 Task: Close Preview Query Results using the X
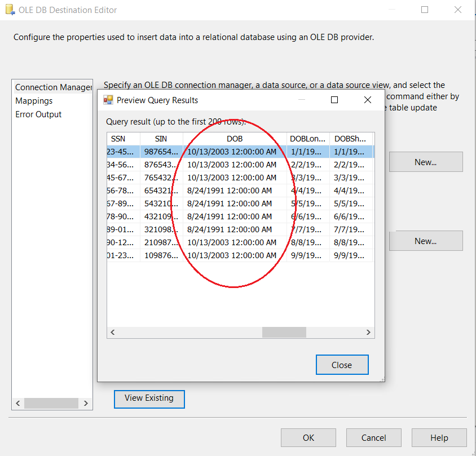367,100
